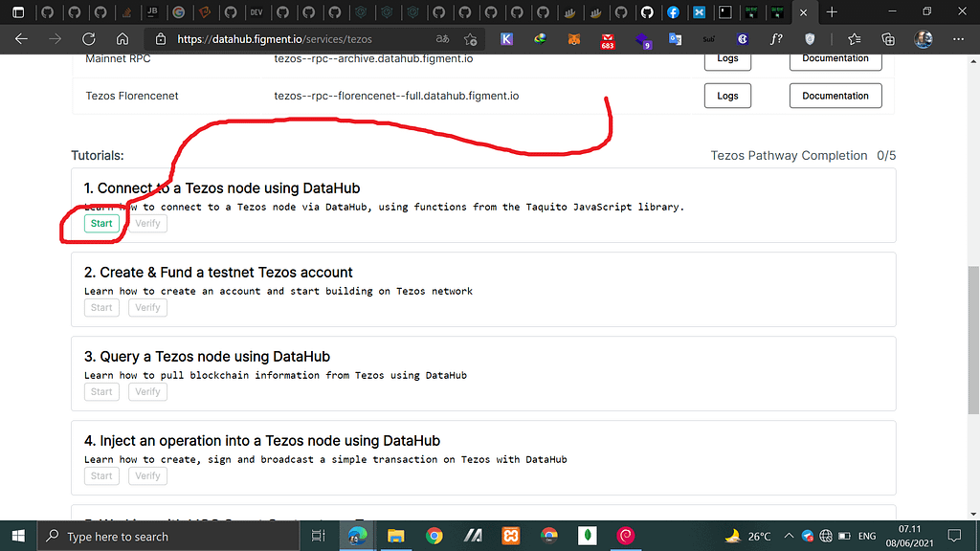The width and height of the screenshot is (980, 551).
Task: Open the f? font finder extension
Action: pos(775,38)
